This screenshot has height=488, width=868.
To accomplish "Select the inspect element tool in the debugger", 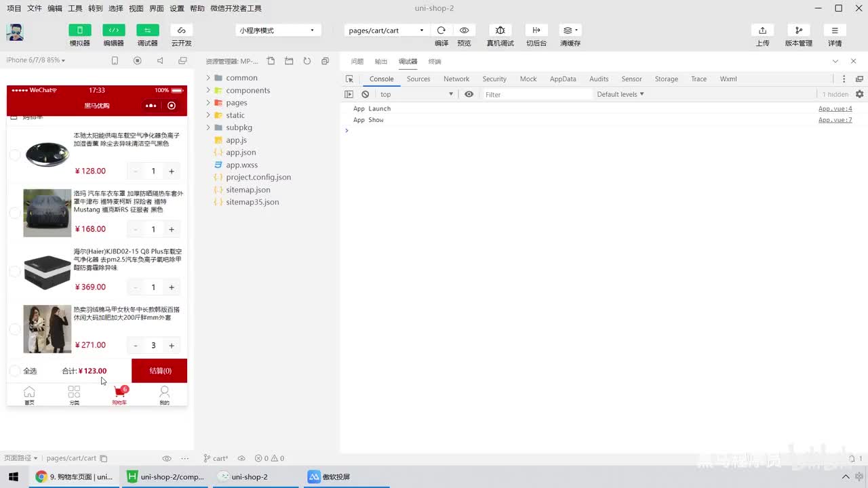I will point(349,79).
